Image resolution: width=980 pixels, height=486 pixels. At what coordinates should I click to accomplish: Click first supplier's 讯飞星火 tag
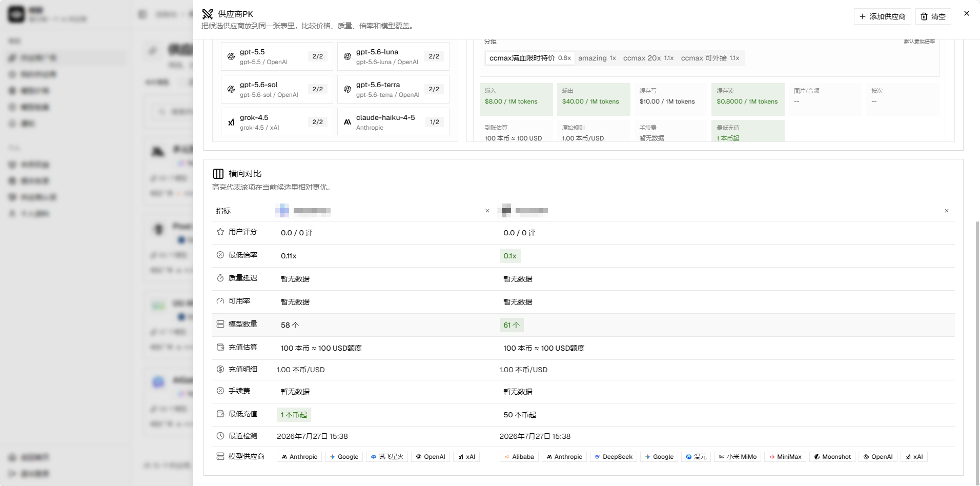(387, 457)
